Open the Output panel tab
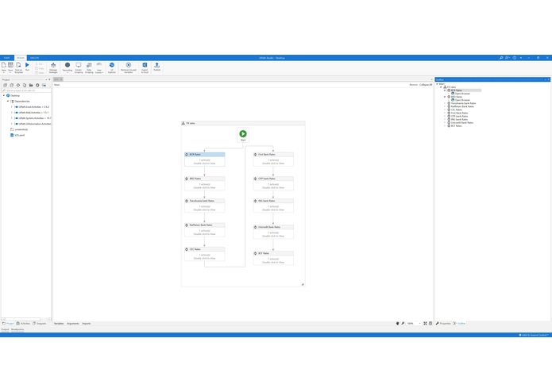 (5, 329)
